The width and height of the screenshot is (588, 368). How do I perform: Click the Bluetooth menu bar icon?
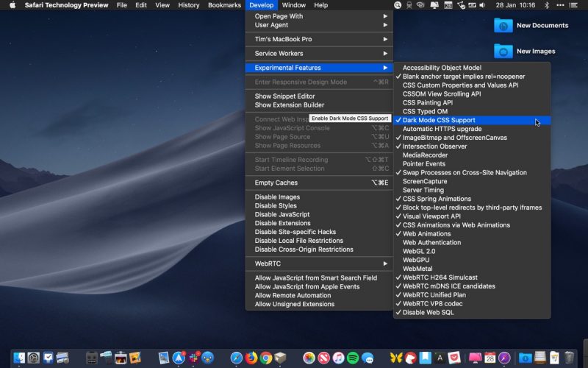(x=547, y=5)
